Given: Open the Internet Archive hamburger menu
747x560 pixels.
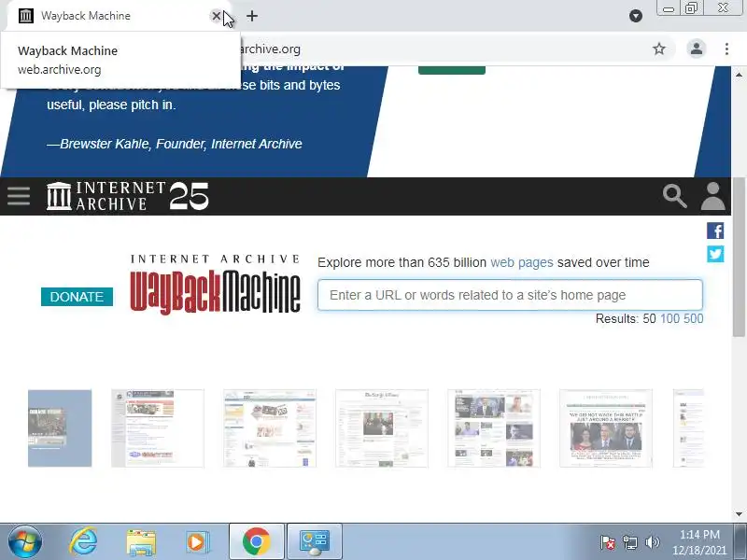Looking at the screenshot, I should [x=19, y=196].
